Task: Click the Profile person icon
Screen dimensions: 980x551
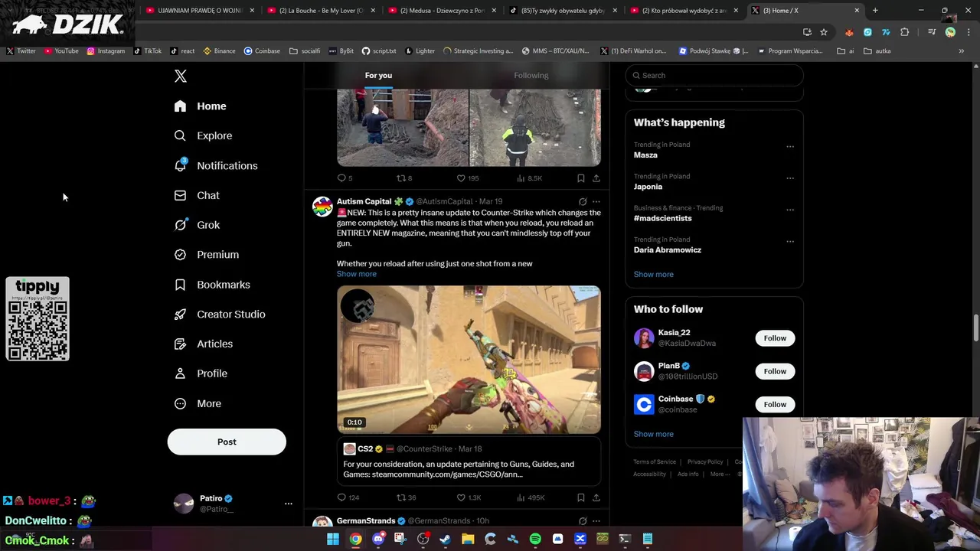Action: point(180,373)
